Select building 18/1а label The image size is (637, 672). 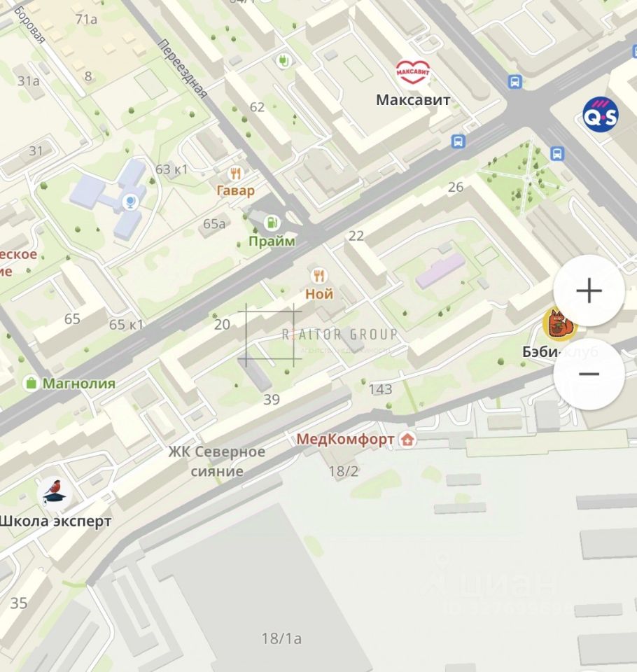(281, 638)
